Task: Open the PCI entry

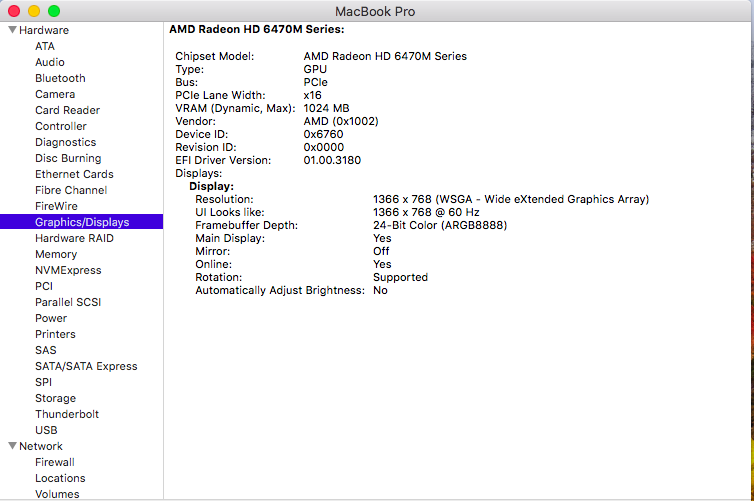Action: click(x=44, y=286)
